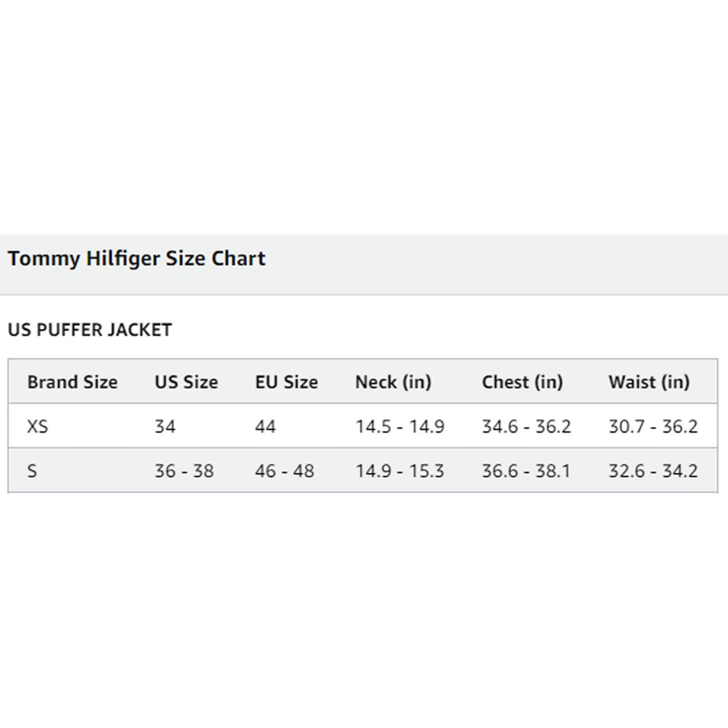Viewport: 728px width, 728px height.
Task: Select waist value 30.7 - 36.2
Action: 653,427
